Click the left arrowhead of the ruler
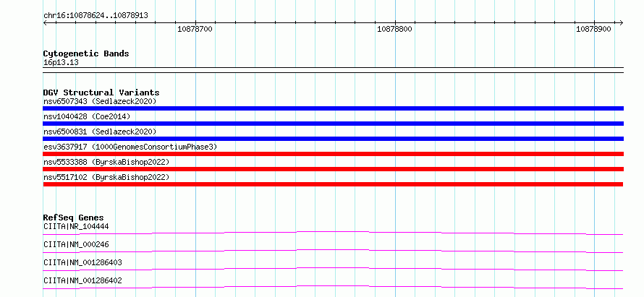644x297 pixels. tap(45, 22)
